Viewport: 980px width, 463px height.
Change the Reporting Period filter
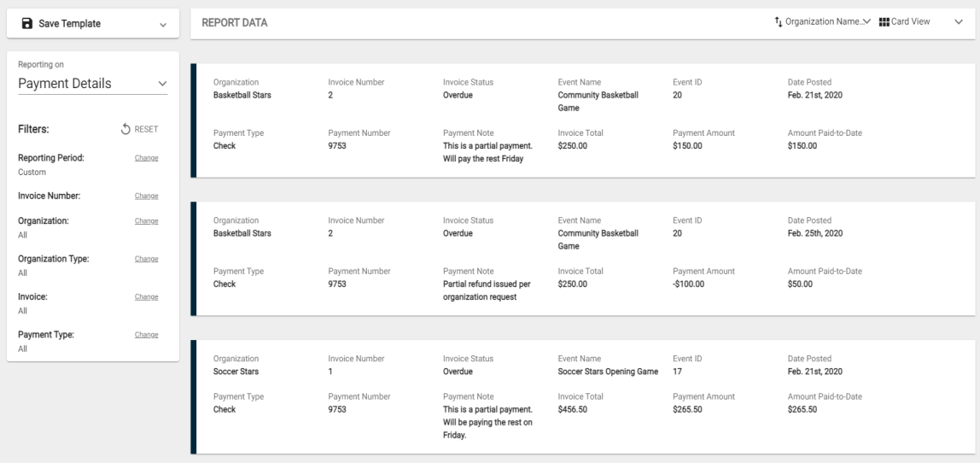(146, 158)
